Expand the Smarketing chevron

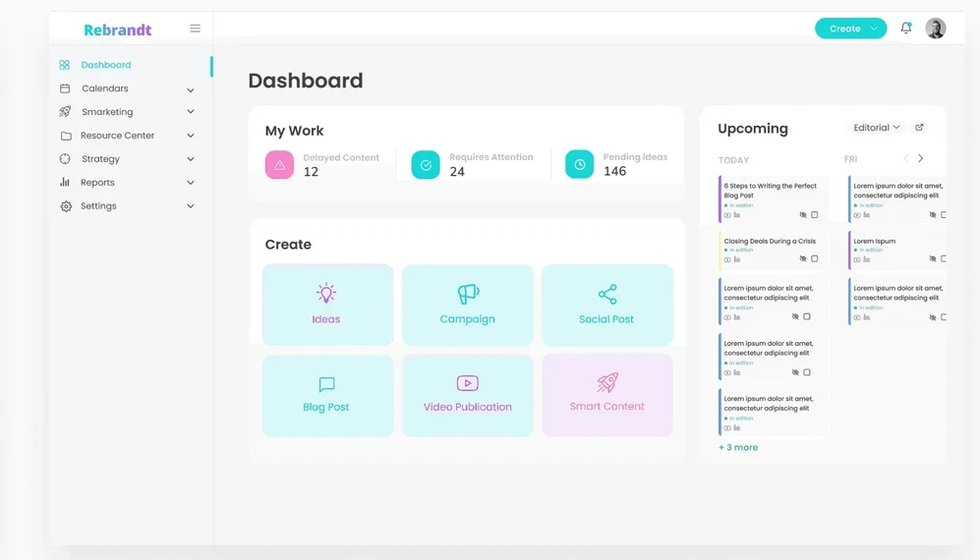[191, 112]
